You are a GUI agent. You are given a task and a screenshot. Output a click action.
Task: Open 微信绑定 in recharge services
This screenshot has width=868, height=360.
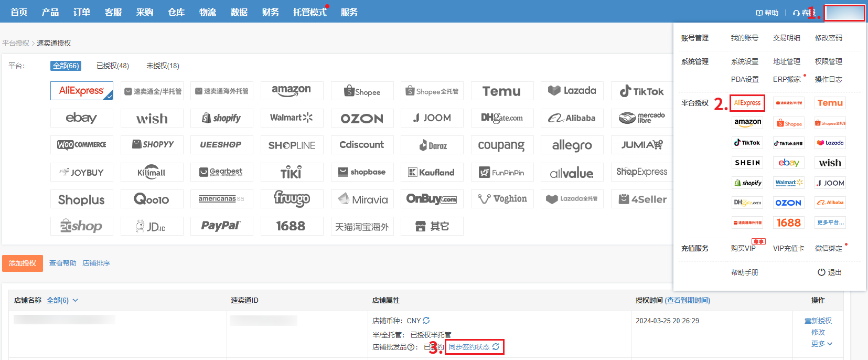tap(829, 248)
